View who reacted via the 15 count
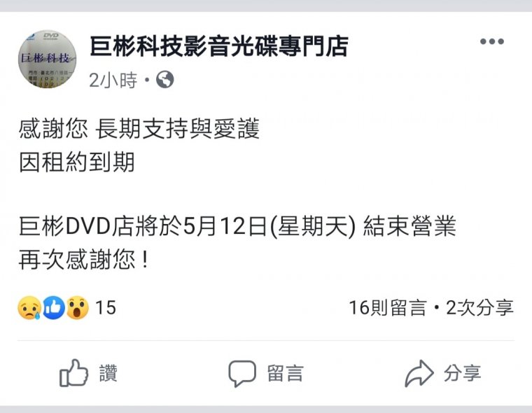Image resolution: width=532 pixels, height=413 pixels. [106, 308]
